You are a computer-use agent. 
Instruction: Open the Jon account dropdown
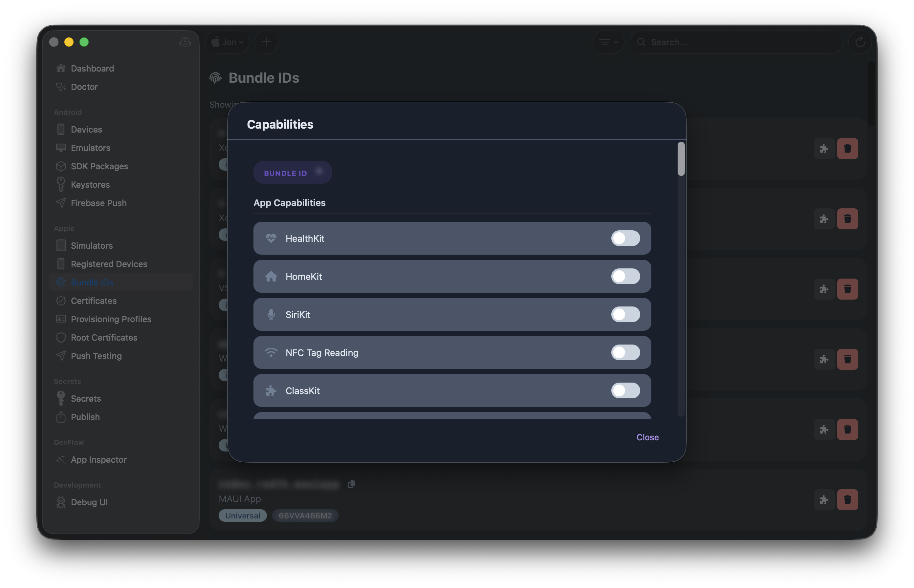click(x=227, y=42)
